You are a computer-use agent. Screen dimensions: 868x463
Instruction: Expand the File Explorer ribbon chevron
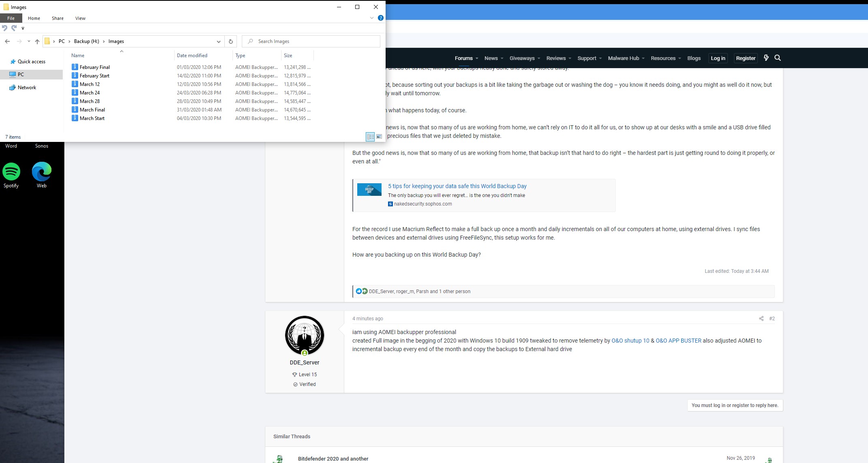pos(372,18)
